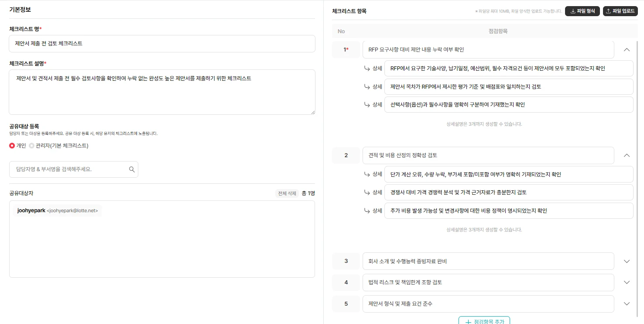
Task: Click the description textarea resize handle
Action: [x=312, y=112]
